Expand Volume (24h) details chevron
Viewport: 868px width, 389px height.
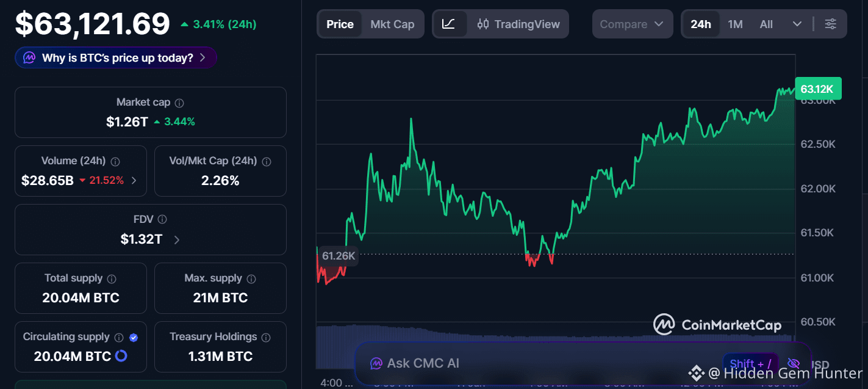(134, 181)
